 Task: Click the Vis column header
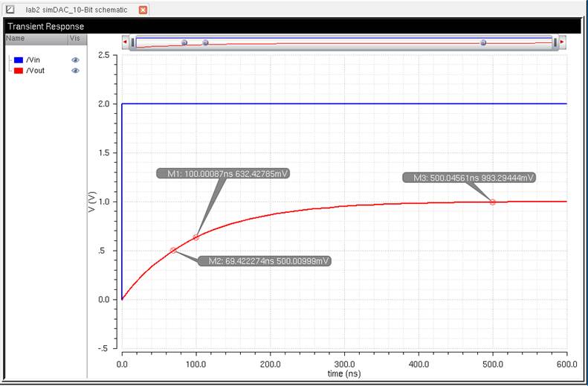[x=74, y=37]
